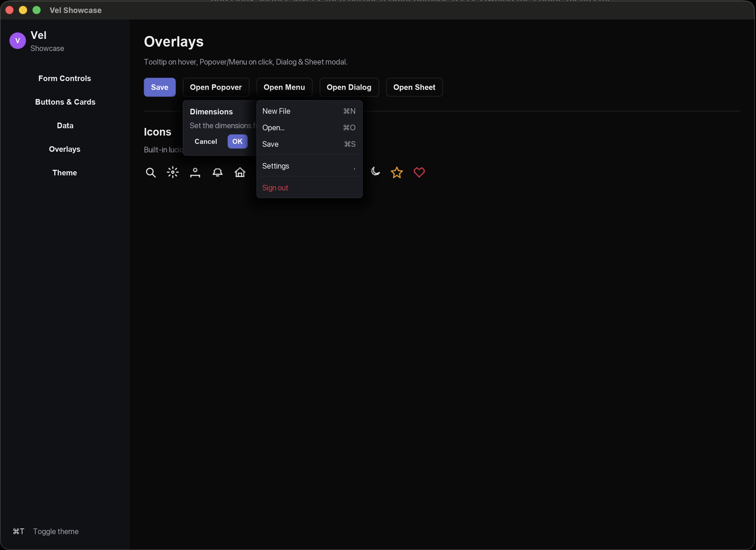This screenshot has width=756, height=550.
Task: Click the purple V avatar logo
Action: [x=18, y=41]
